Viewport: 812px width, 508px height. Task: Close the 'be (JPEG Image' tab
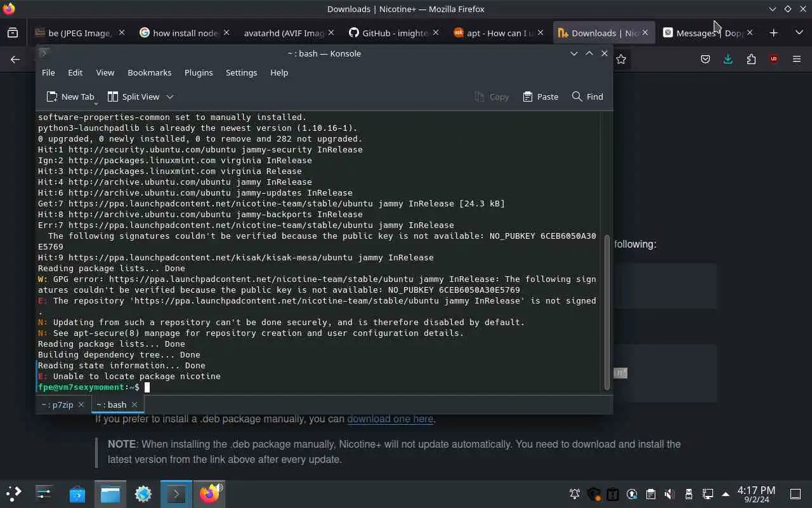coord(121,32)
